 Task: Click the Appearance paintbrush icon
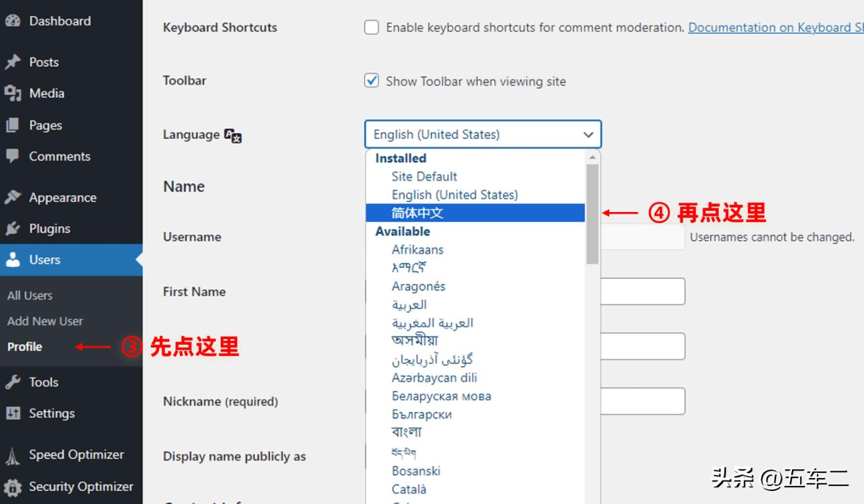pos(12,198)
